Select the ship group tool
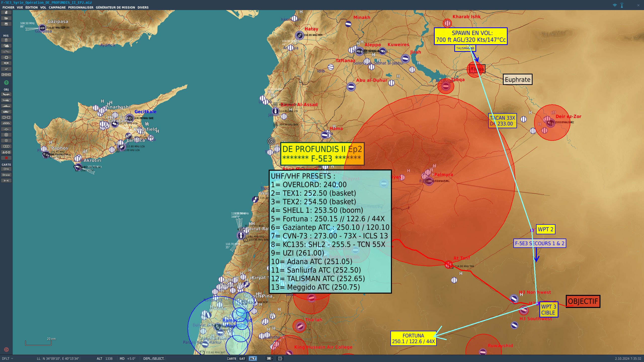This screenshot has width=644, height=362. click(x=6, y=106)
